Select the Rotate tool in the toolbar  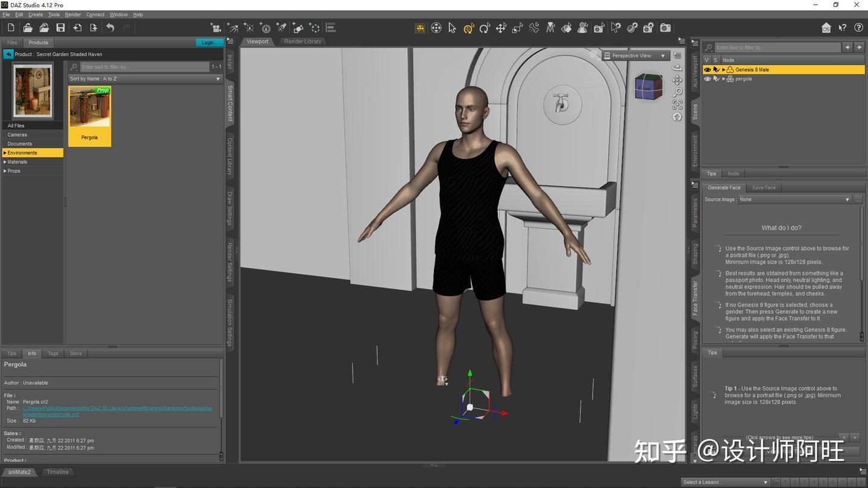tap(484, 28)
